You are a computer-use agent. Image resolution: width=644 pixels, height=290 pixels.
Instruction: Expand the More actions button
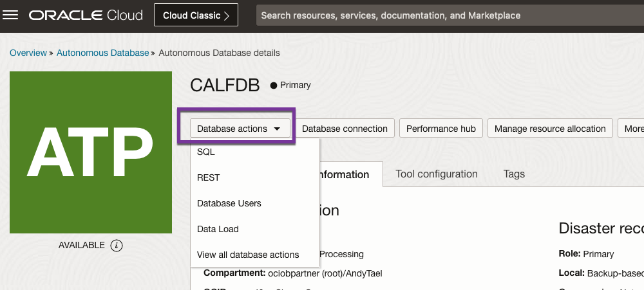point(632,129)
